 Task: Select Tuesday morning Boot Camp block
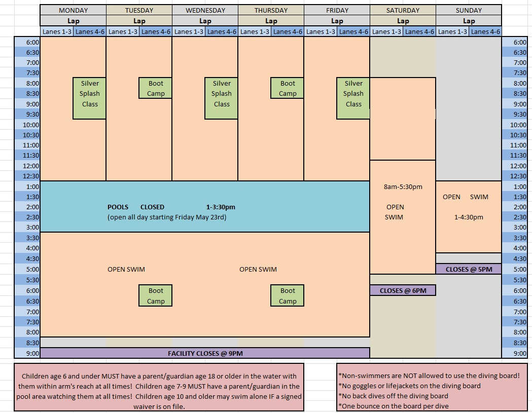pyautogui.click(x=155, y=88)
